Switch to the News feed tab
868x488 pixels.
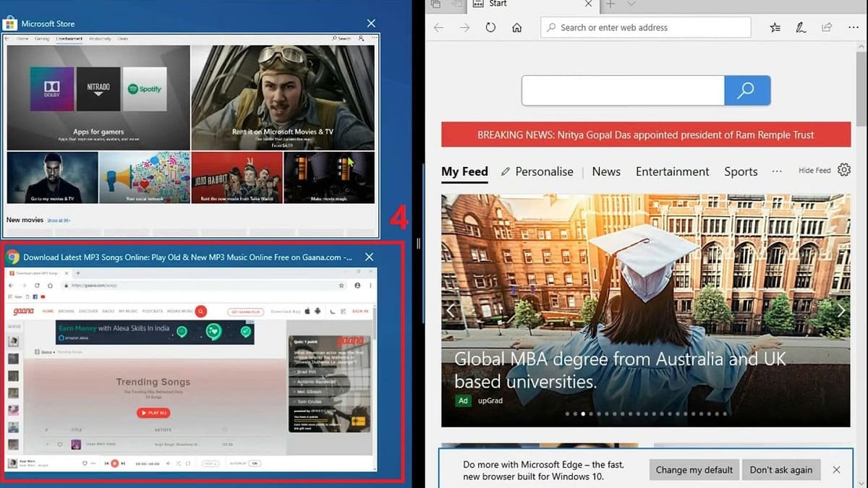tap(606, 171)
